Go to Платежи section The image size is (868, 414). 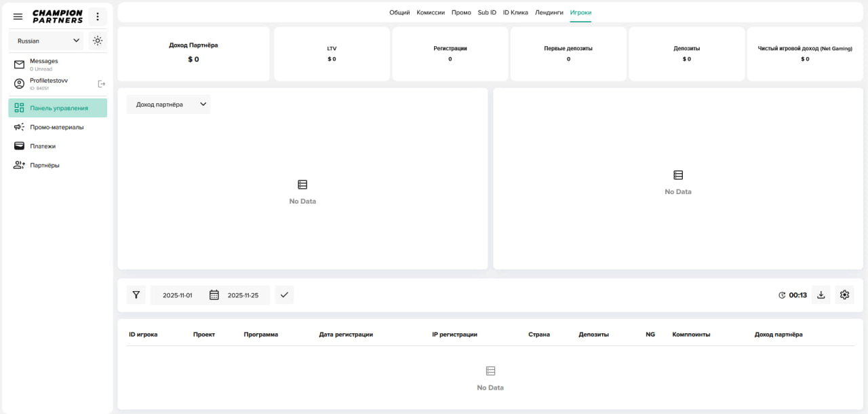[43, 146]
